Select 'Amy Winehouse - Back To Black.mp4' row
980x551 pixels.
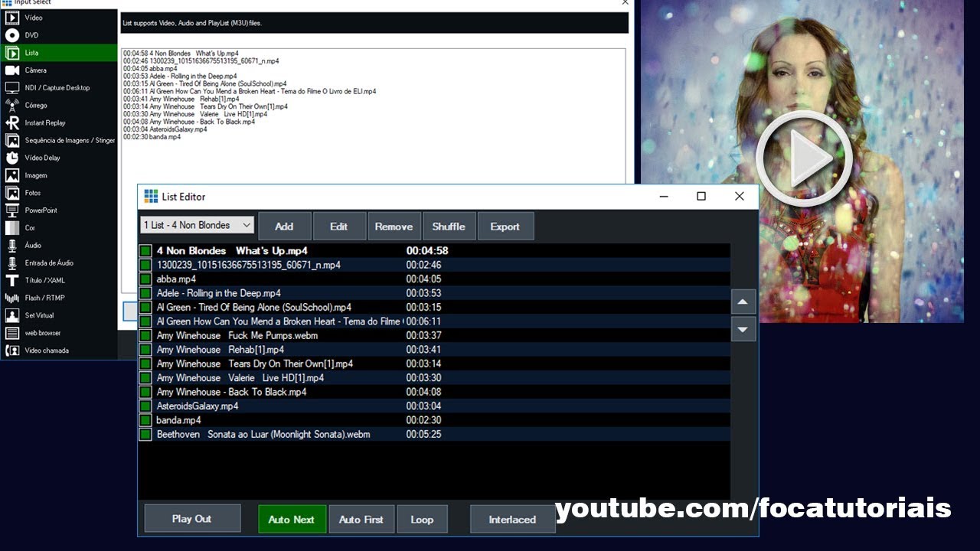(x=434, y=392)
